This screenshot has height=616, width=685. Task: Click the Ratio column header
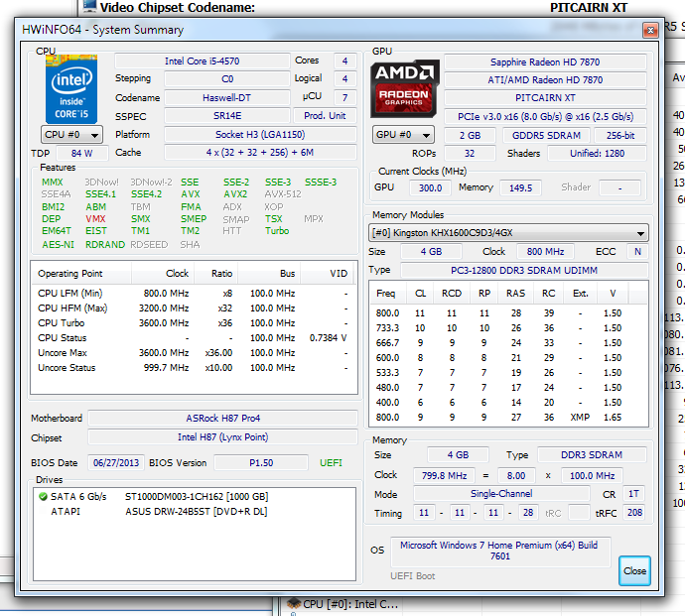tap(216, 274)
